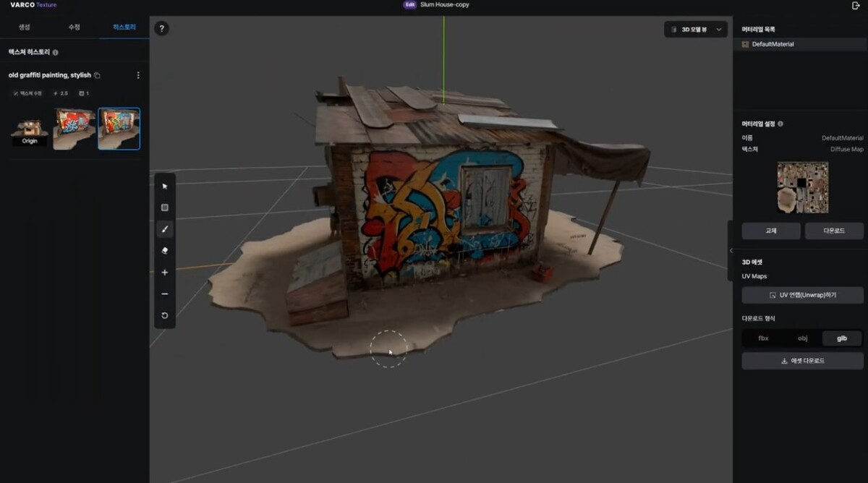The image size is (868, 483).
Task: Open the three-dot menu for graffiti history entry
Action: click(x=138, y=75)
